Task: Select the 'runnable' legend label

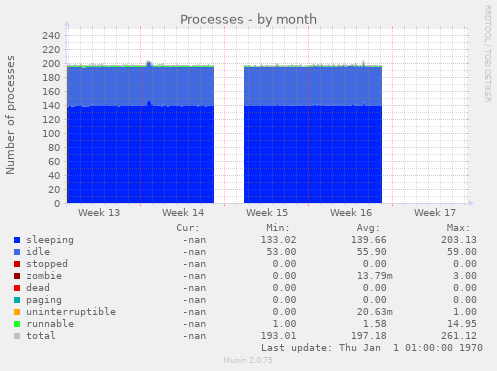Action: click(x=50, y=324)
